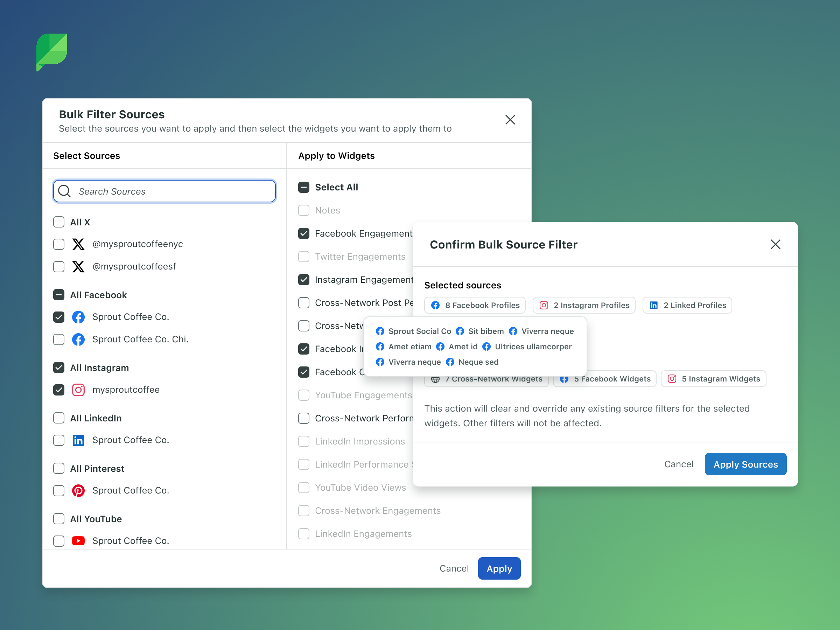Click the LinkedIn icon for Sprout Coffee Co.
The height and width of the screenshot is (630, 840).
tap(78, 440)
